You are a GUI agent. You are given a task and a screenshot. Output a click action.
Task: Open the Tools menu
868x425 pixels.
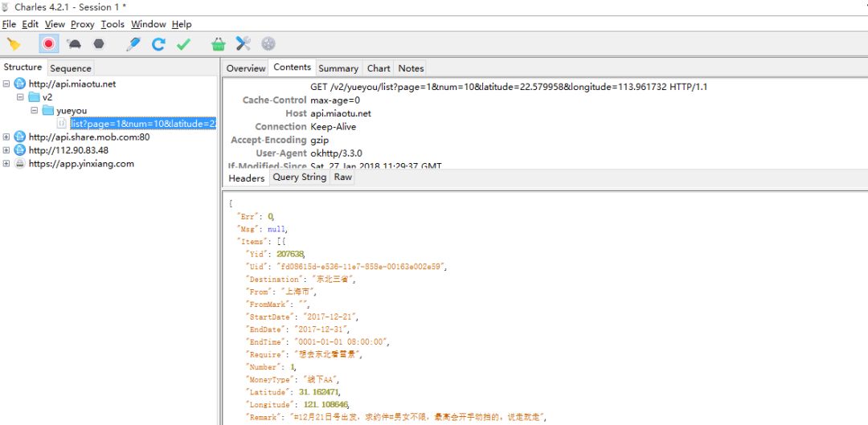113,24
